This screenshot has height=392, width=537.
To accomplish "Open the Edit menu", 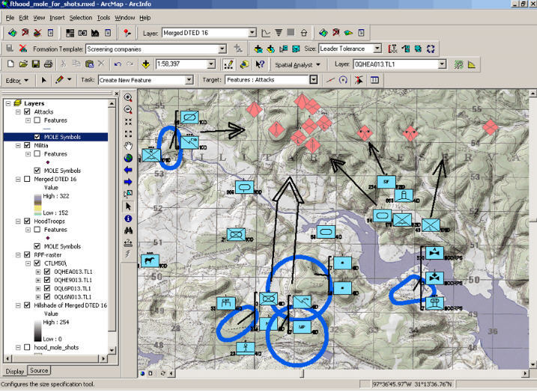I will (x=24, y=18).
